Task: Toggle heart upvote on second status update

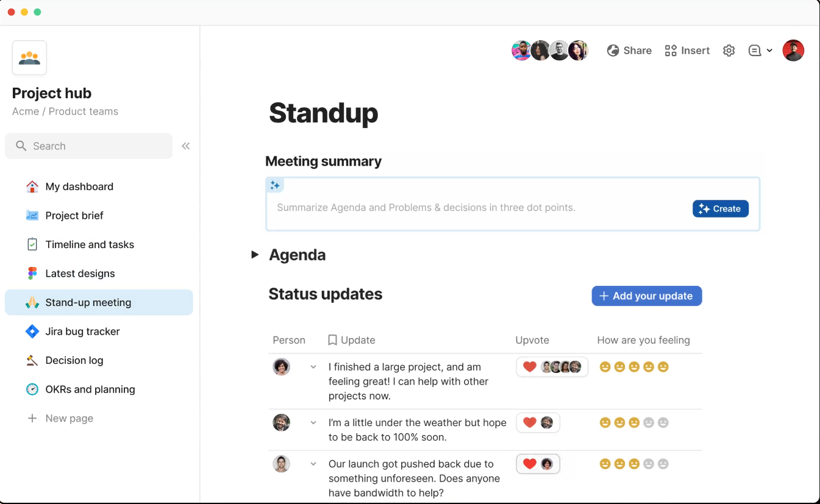Action: tap(530, 422)
